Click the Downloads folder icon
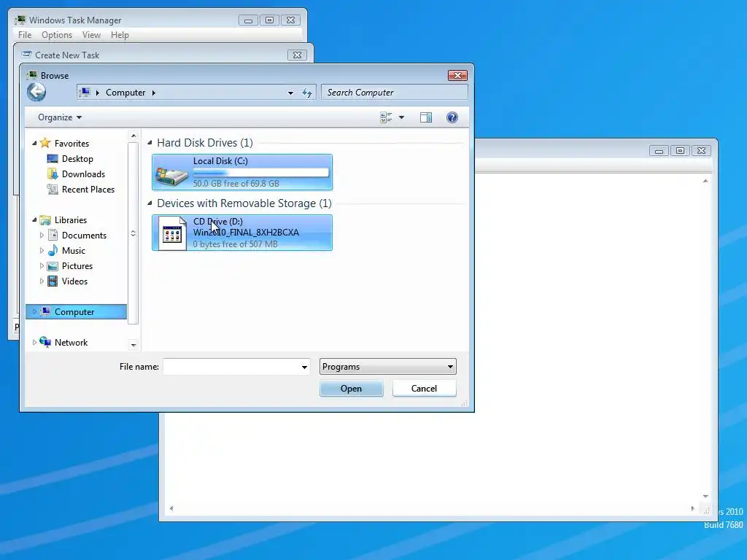 point(53,174)
